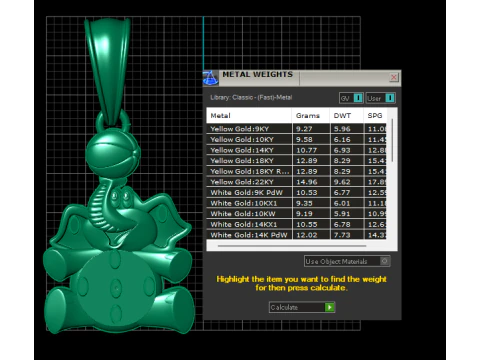Viewport: 480px width, 360px height.
Task: Click the Library: Classic - (Fast)-Metal label
Action: 251,97
